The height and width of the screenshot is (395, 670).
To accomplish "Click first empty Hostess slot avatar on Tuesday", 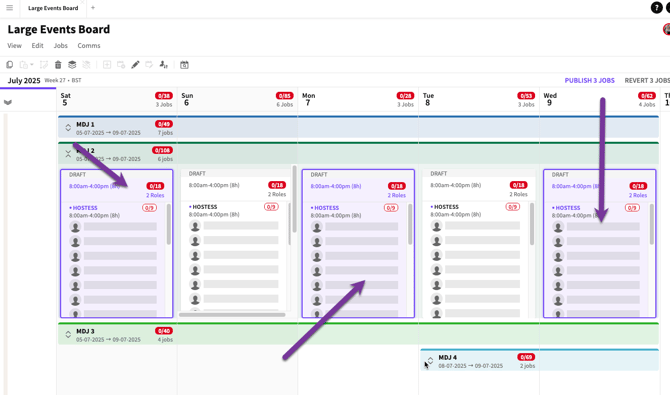I will point(436,226).
